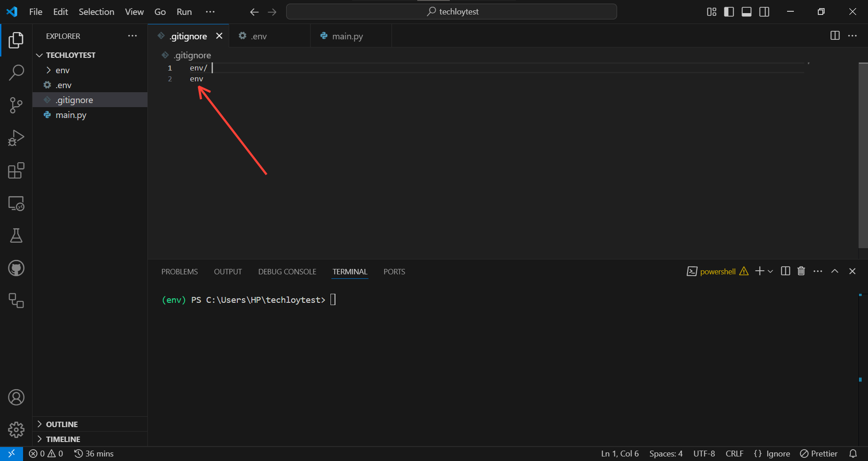Open the Selection menu
The width and height of the screenshot is (868, 461).
pos(96,12)
